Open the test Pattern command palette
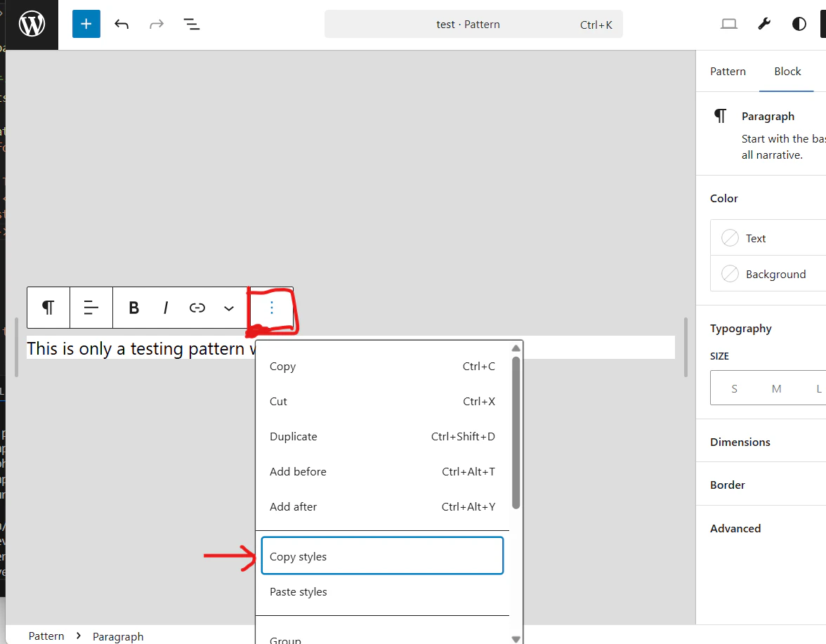 pos(473,24)
